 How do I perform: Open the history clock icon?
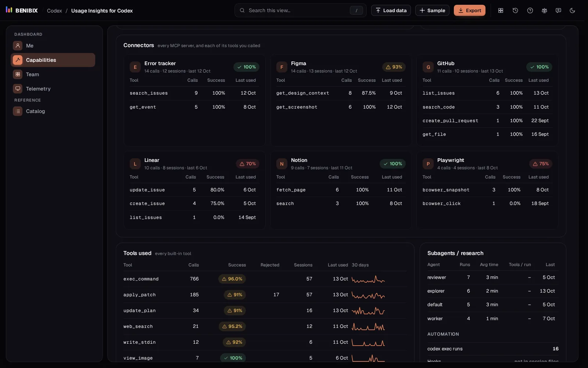click(515, 10)
